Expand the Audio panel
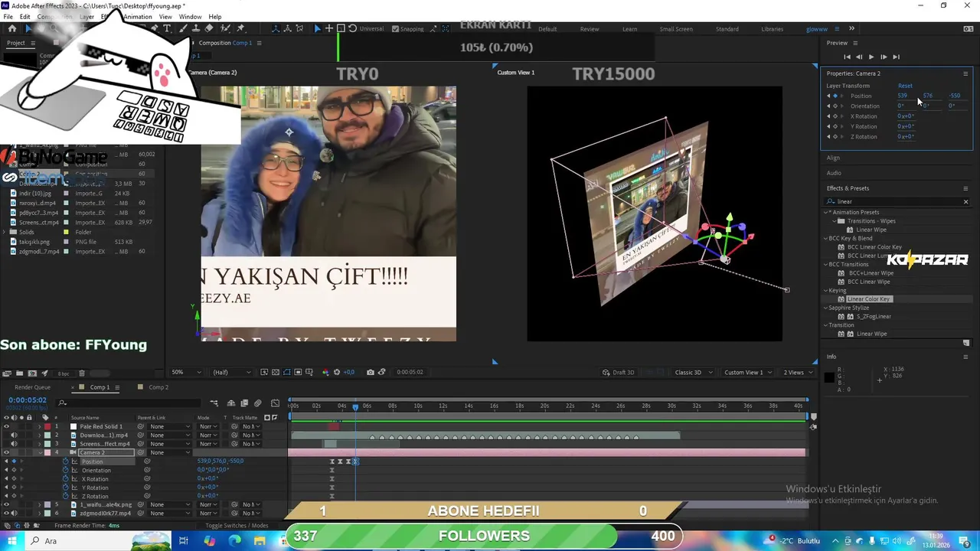Image resolution: width=980 pixels, height=551 pixels. pyautogui.click(x=834, y=173)
